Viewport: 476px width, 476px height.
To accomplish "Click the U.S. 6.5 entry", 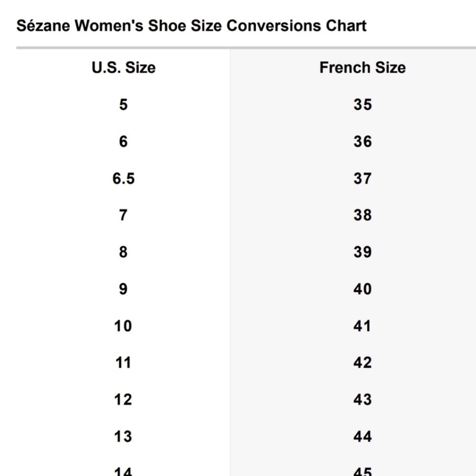I will pos(123,178).
